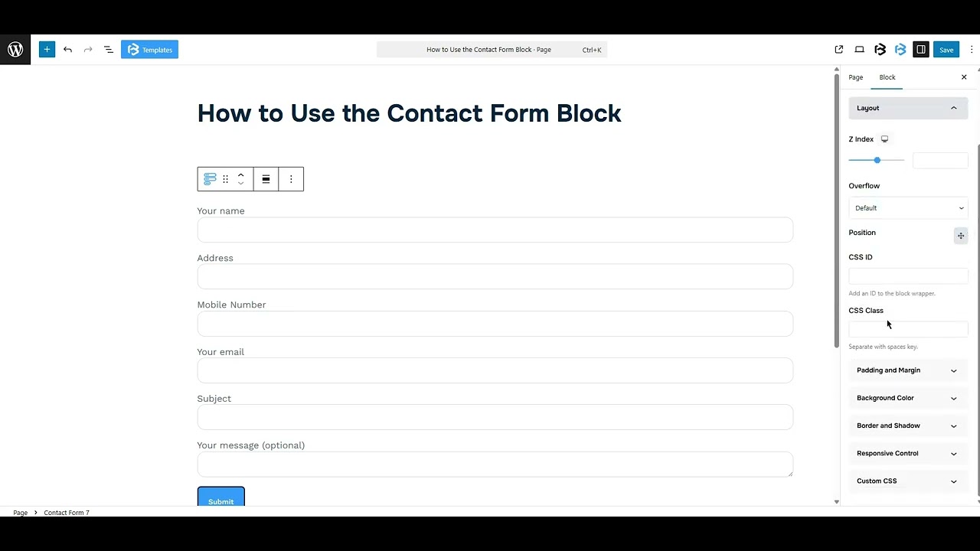Open the Templates button
This screenshot has height=551, width=980.
click(149, 49)
